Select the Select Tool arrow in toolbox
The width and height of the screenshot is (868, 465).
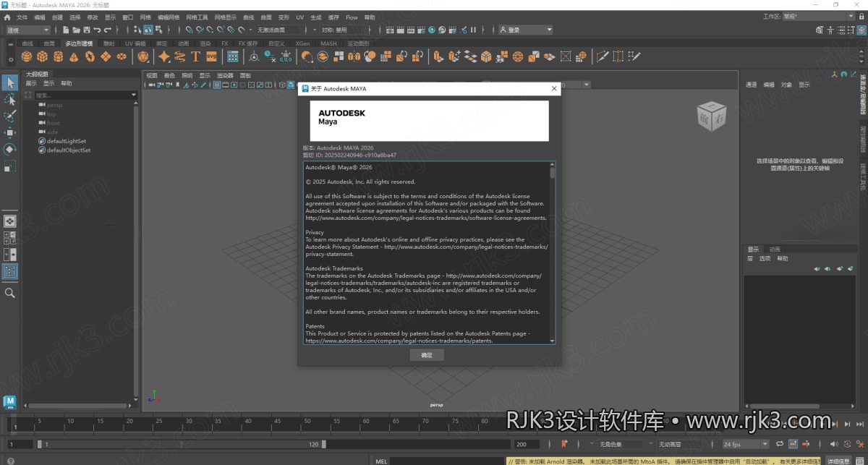[10, 82]
